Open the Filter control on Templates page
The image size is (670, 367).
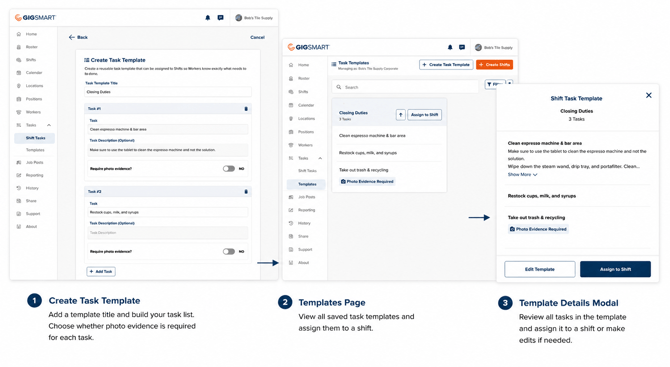[x=495, y=85]
